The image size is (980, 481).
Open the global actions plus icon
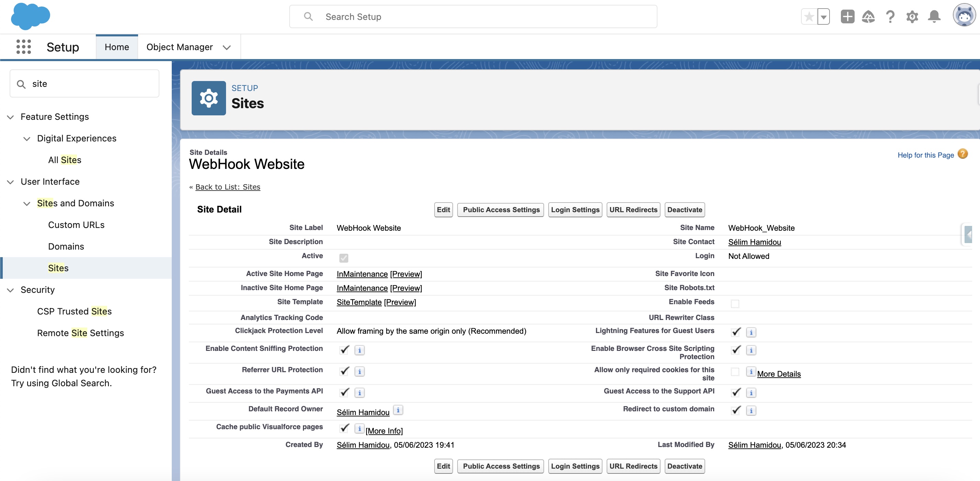point(847,17)
